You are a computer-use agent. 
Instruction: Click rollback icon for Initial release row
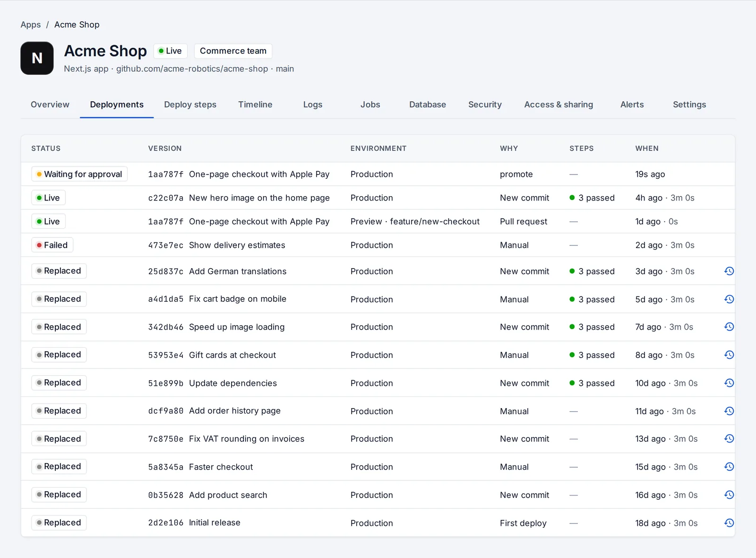point(729,523)
